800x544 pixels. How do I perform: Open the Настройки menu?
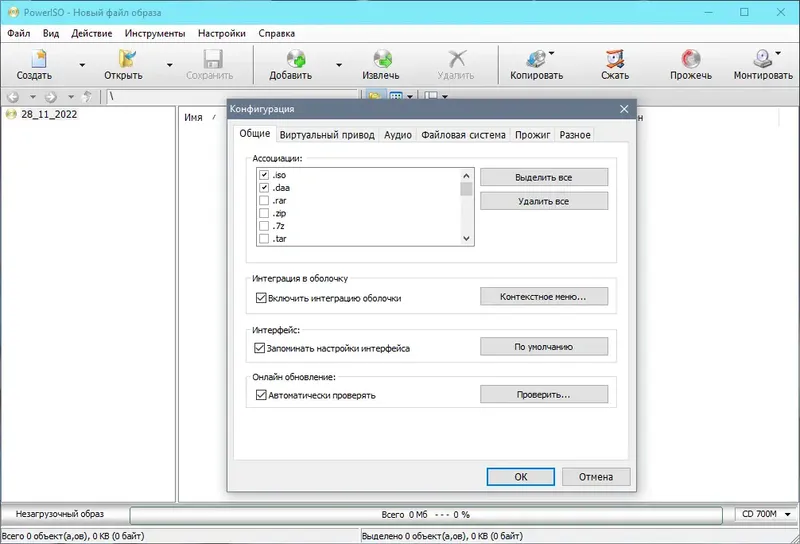tap(221, 33)
